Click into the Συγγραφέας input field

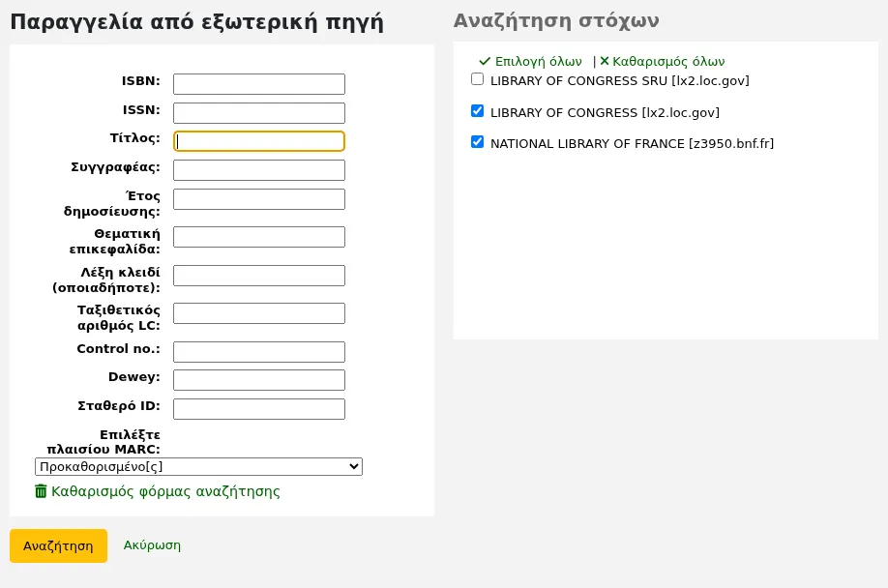(259, 170)
